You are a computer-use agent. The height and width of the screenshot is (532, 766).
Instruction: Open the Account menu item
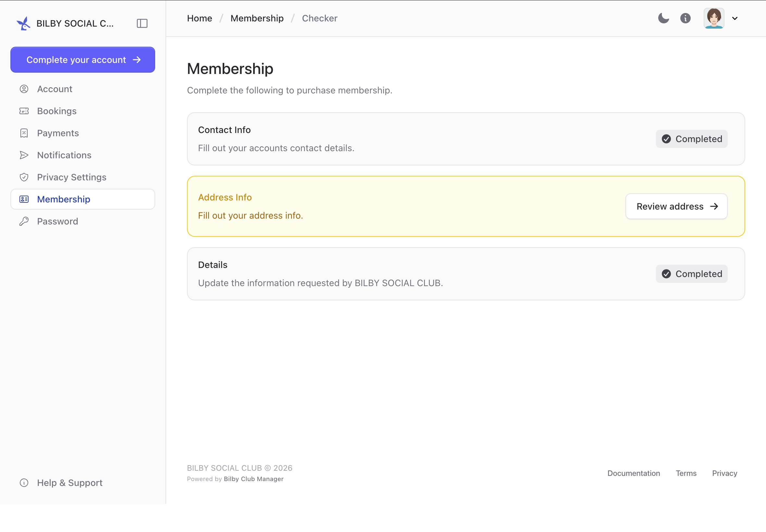[83, 89]
